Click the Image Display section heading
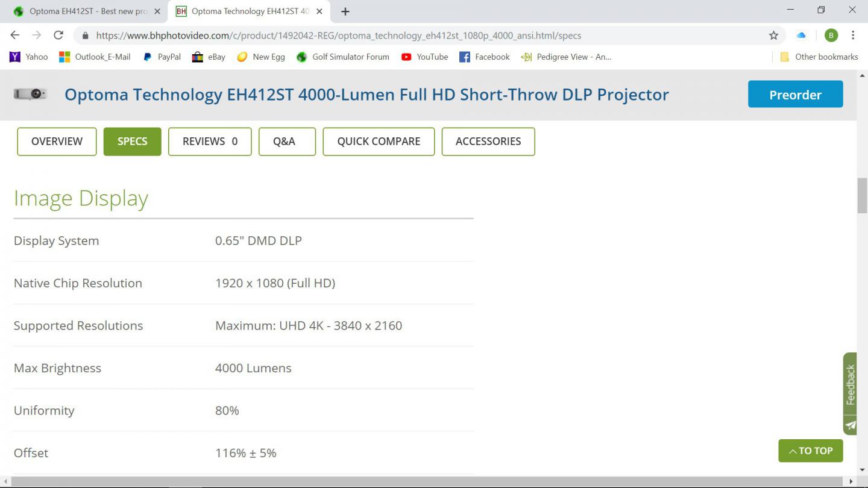 pos(81,198)
